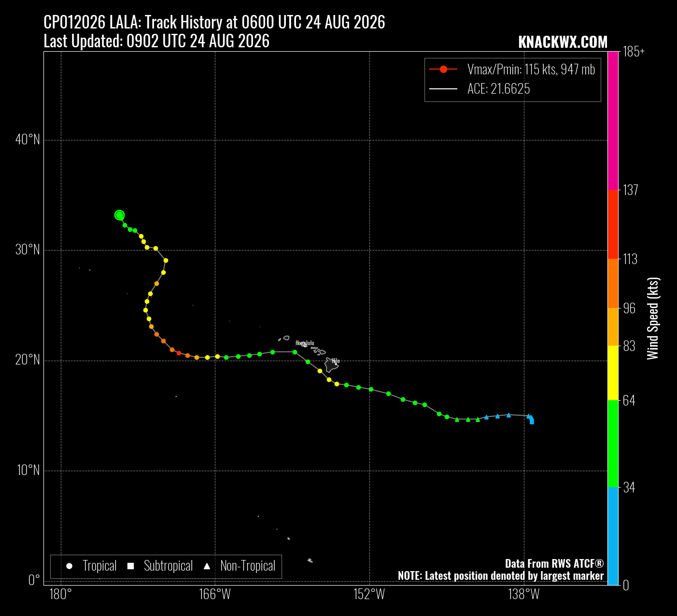The width and height of the screenshot is (677, 616).
Task: Click the Subtropical square legend icon
Action: point(130,566)
